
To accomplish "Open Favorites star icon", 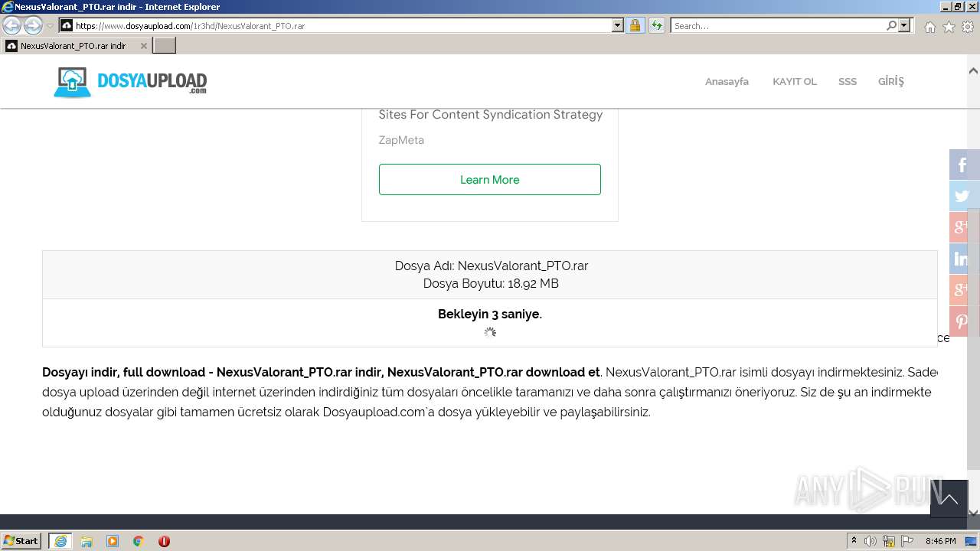I will coord(949,27).
